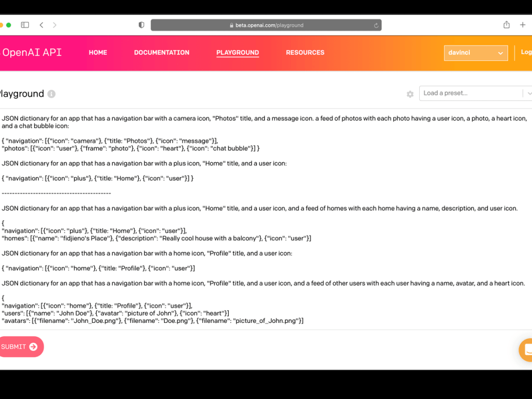Viewport: 532px width, 399px height.
Task: Click the prompt mentioning feed of other users
Action: [263, 284]
